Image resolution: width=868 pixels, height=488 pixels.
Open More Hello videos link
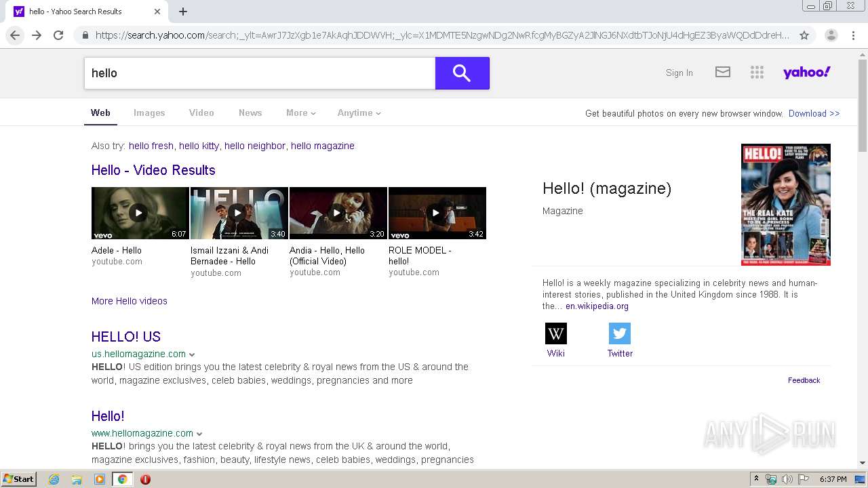tap(130, 301)
